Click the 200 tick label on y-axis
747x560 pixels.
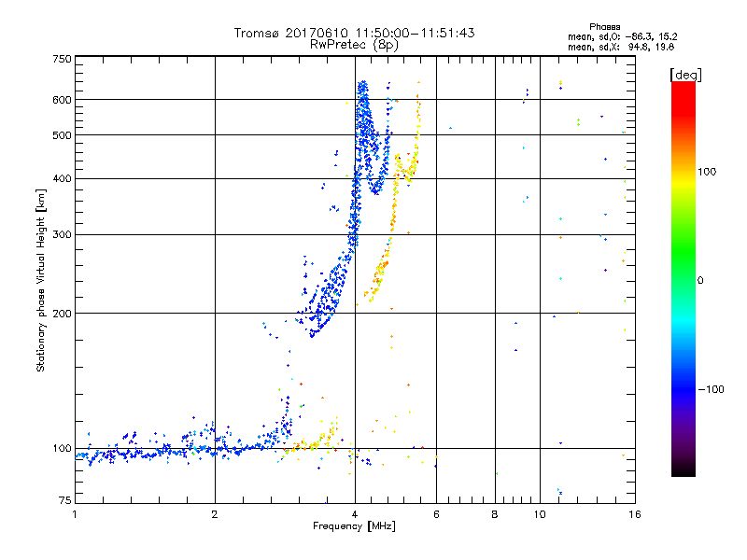[x=62, y=314]
